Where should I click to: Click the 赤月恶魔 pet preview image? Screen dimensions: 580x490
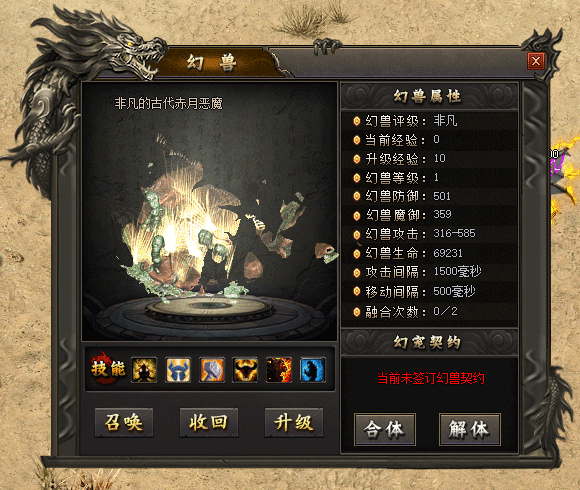(209, 212)
